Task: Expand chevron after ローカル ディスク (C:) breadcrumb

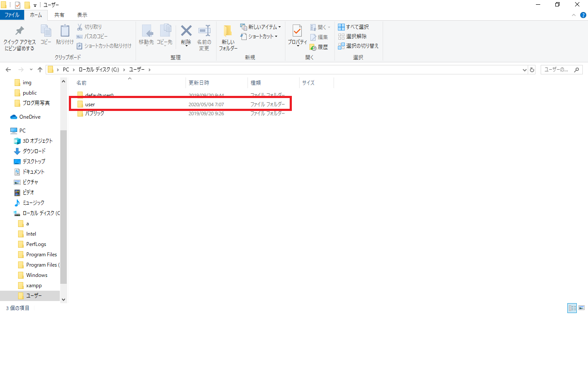Action: tap(124, 70)
